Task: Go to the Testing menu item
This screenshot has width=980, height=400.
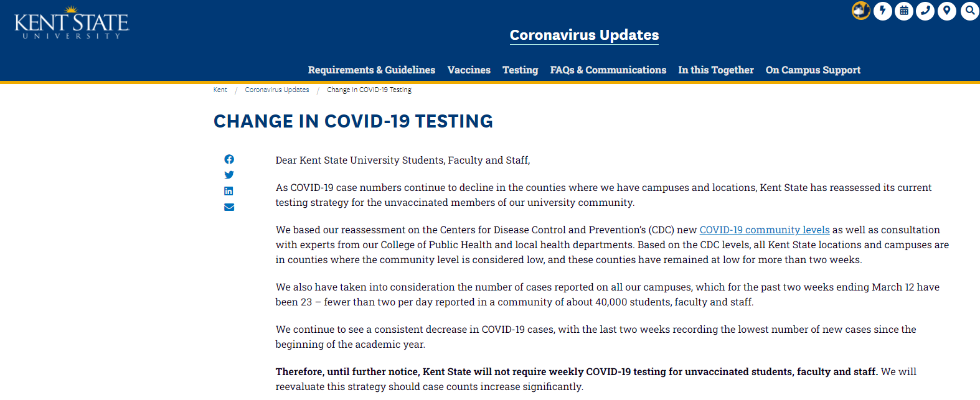Action: (520, 70)
